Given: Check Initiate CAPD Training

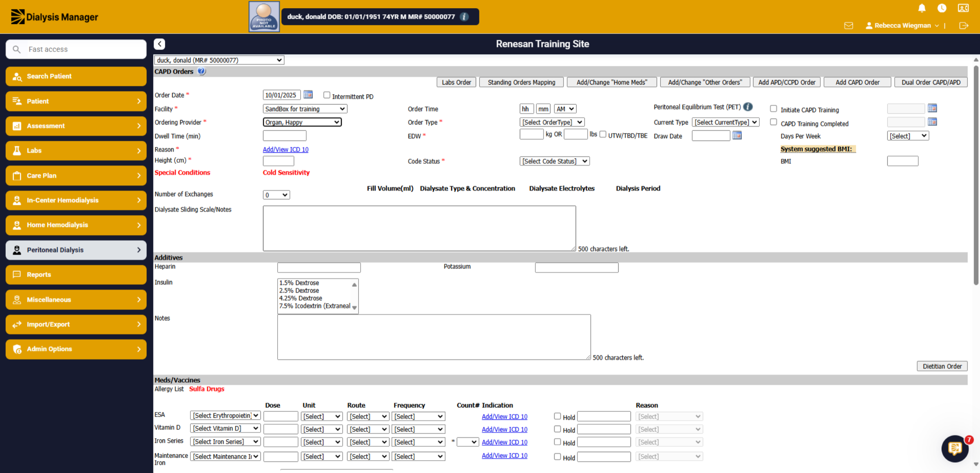Looking at the screenshot, I should click(773, 109).
